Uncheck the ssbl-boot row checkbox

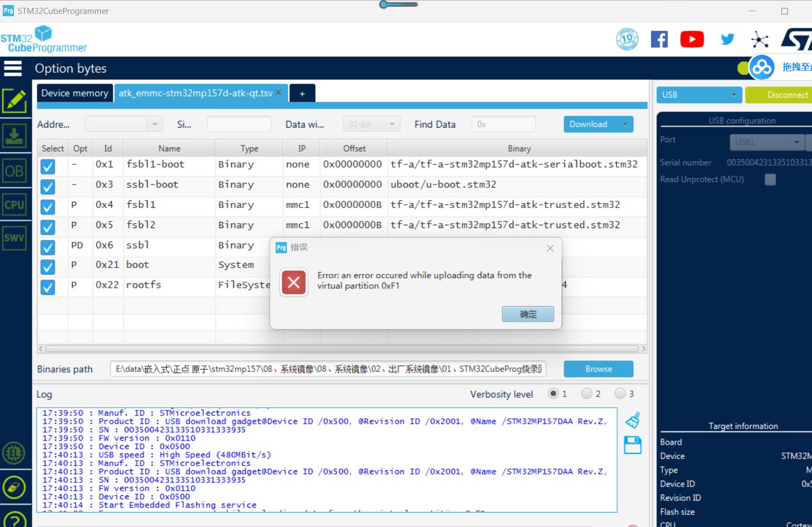point(48,186)
